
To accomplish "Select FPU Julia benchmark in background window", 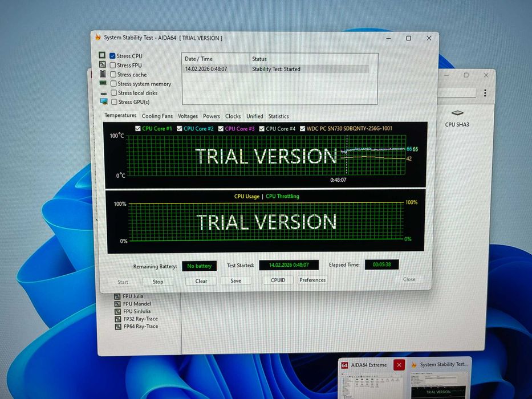I will [133, 296].
